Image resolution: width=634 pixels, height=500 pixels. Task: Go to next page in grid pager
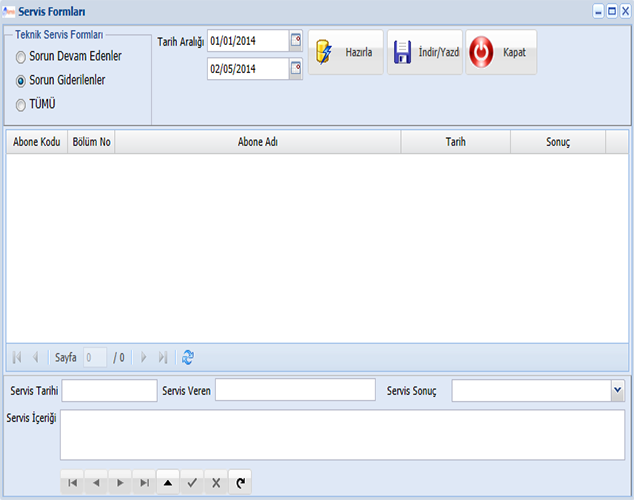tap(144, 357)
